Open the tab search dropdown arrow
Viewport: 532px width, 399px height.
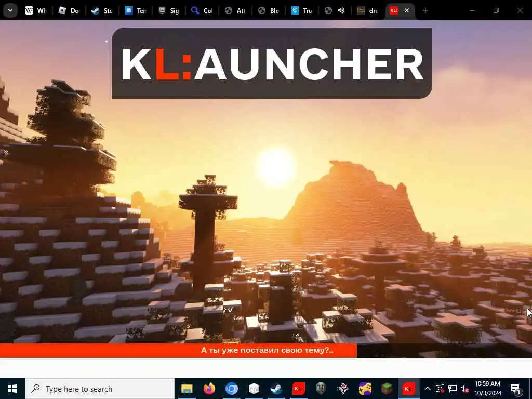click(10, 10)
